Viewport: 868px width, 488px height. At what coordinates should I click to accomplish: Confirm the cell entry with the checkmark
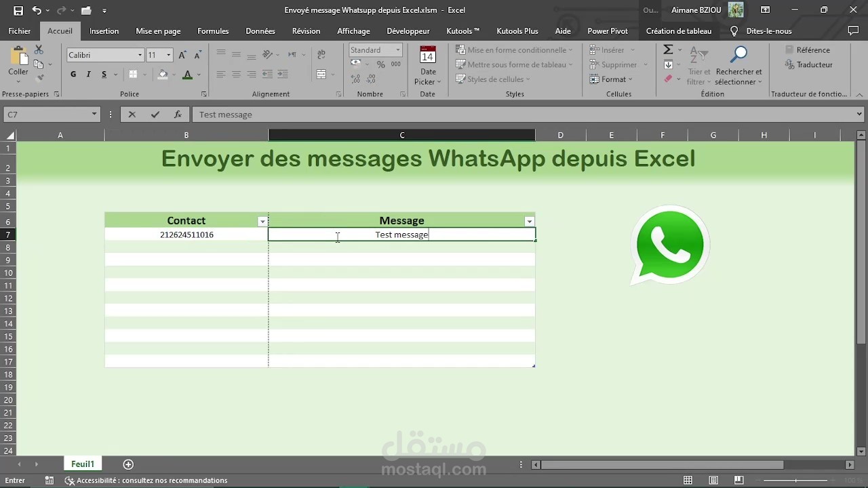(x=155, y=115)
